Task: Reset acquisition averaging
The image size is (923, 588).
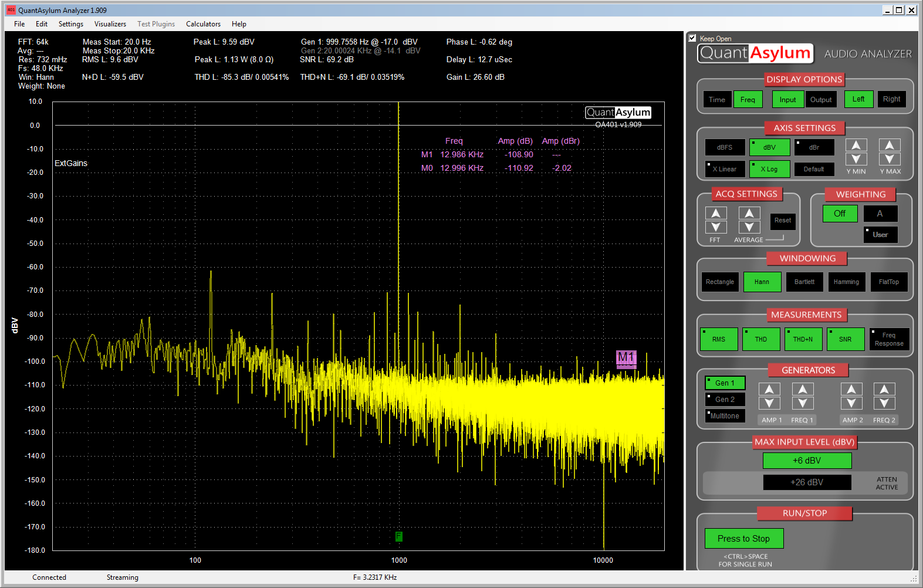Action: [783, 221]
